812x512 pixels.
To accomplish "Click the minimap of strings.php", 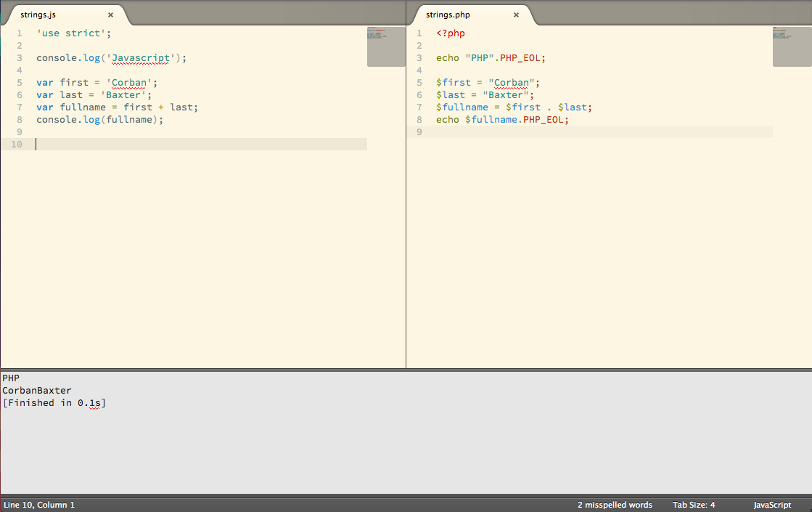I will click(792, 46).
